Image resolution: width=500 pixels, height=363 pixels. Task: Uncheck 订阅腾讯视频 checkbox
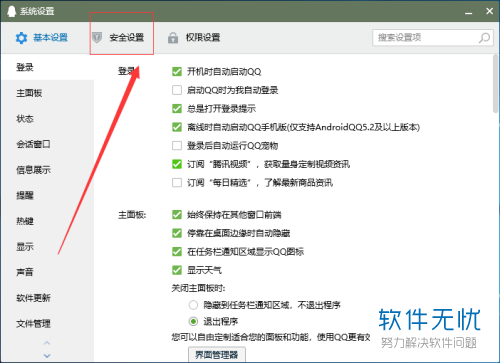click(x=177, y=164)
